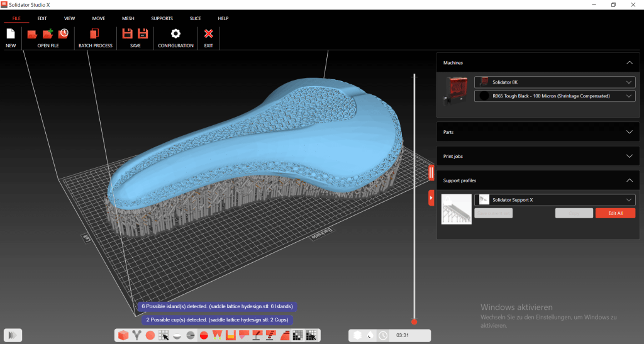Select the Y-shaped branch support tool
Image resolution: width=644 pixels, height=344 pixels.
136,335
